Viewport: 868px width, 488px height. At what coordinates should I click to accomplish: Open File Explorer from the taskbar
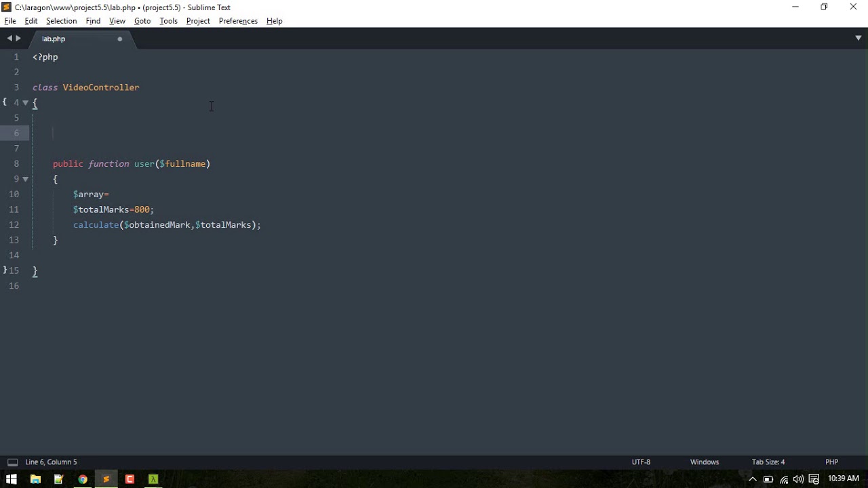[35, 479]
